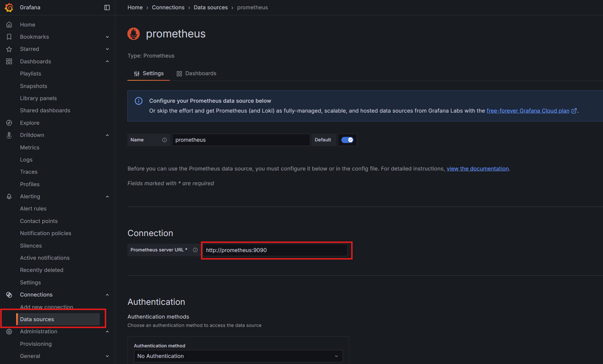
Task: Open Logs under Drilldown
Action: pyautogui.click(x=26, y=160)
